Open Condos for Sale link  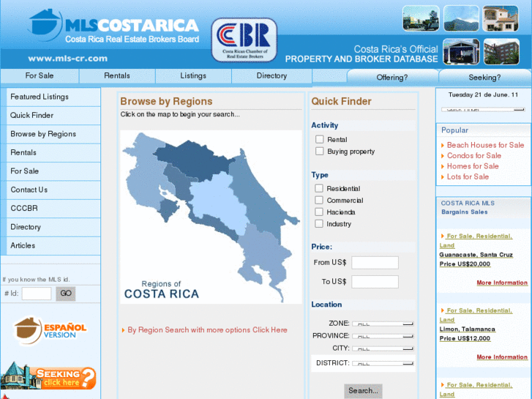[474, 156]
